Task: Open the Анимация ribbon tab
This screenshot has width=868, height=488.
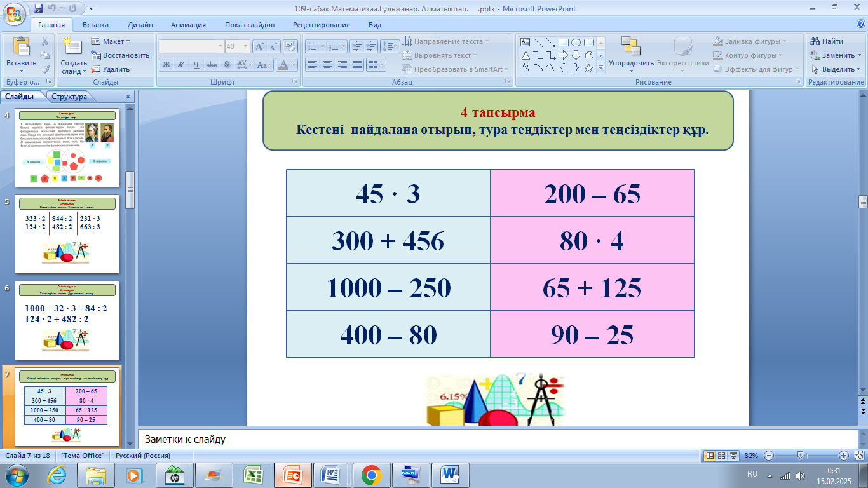Action: pyautogui.click(x=188, y=25)
